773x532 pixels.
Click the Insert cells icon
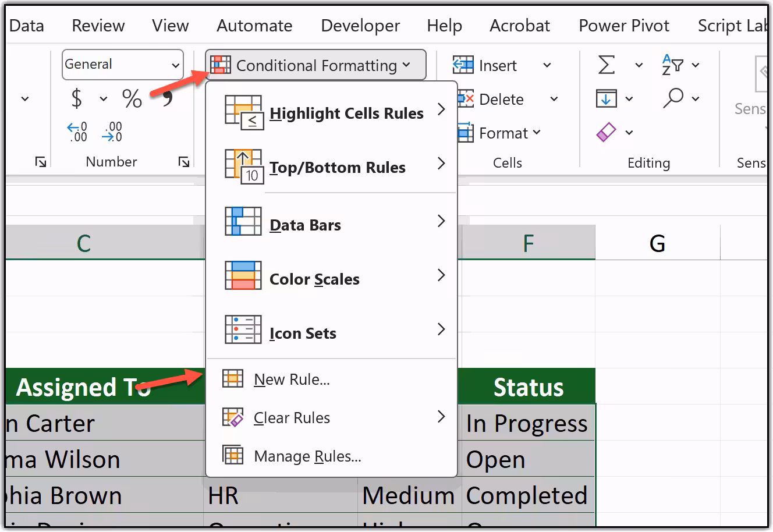pyautogui.click(x=463, y=65)
